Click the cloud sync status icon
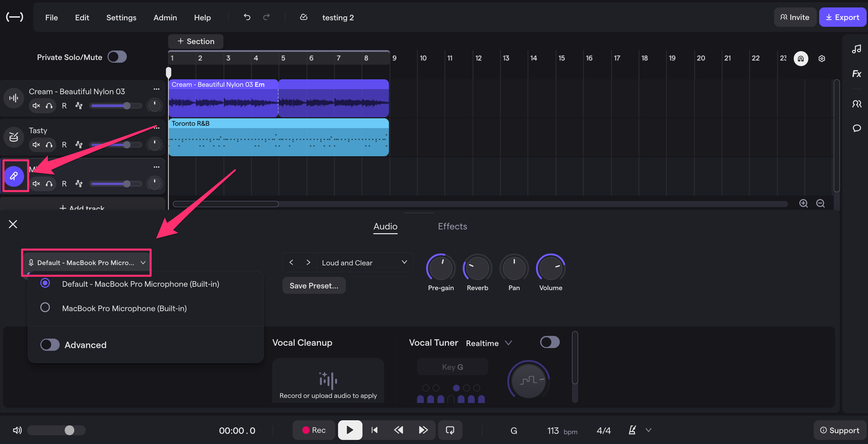Image resolution: width=868 pixels, height=444 pixels. (303, 17)
